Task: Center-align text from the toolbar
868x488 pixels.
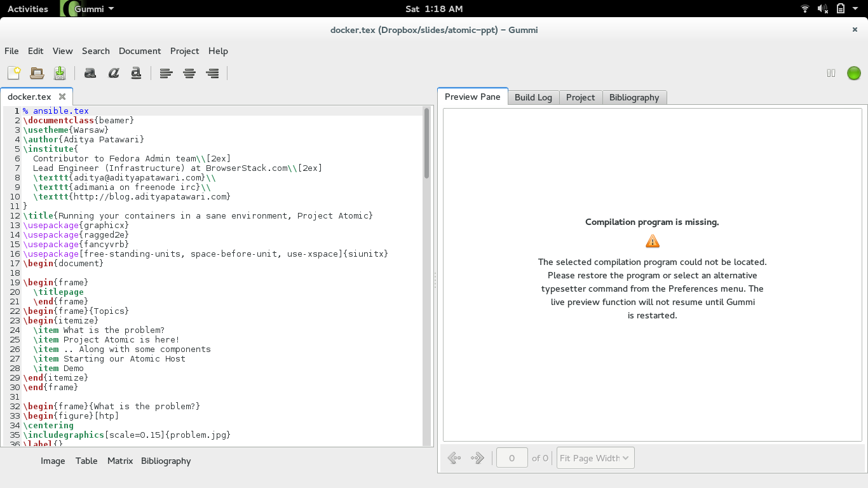Action: tap(189, 73)
